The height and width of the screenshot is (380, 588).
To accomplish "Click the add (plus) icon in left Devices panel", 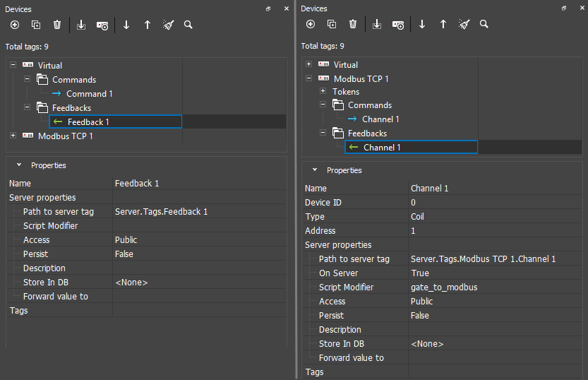I will pyautogui.click(x=15, y=25).
